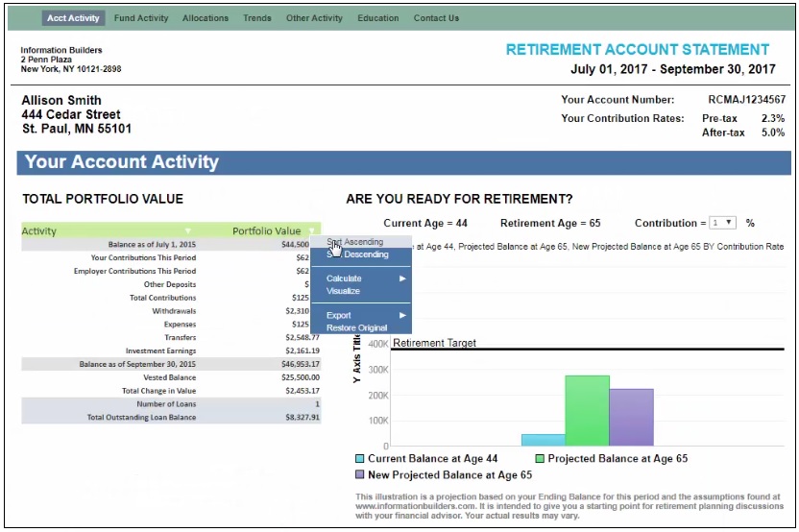Select the Total Outstanding Loan Balance row
Screen dimensions: 799x532
171,418
